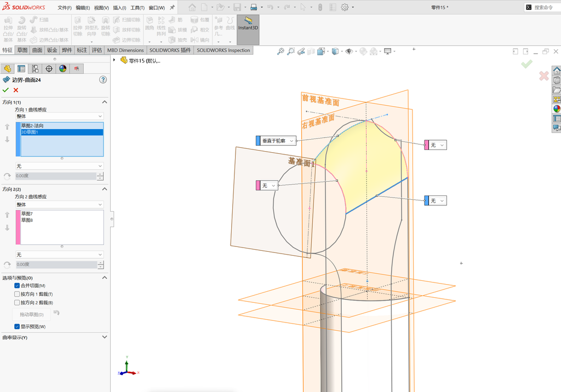Open the 编辑(E) menu
561x392 pixels.
[83, 8]
